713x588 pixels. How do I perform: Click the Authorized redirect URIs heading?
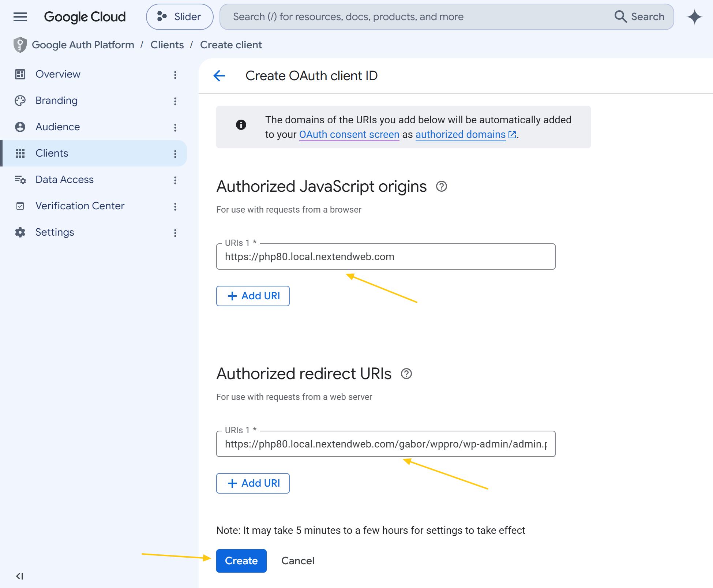[304, 374]
